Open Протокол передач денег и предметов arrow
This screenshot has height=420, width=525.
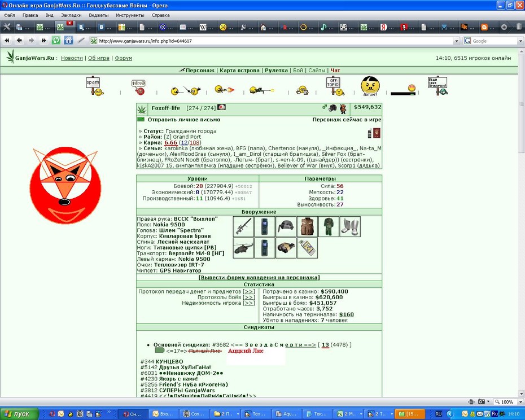tap(249, 291)
